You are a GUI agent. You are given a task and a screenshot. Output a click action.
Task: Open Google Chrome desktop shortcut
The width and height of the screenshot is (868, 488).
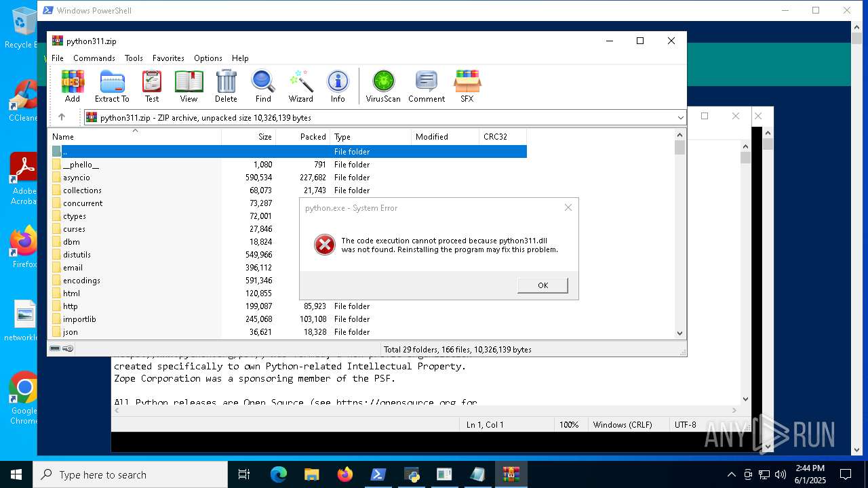[23, 399]
